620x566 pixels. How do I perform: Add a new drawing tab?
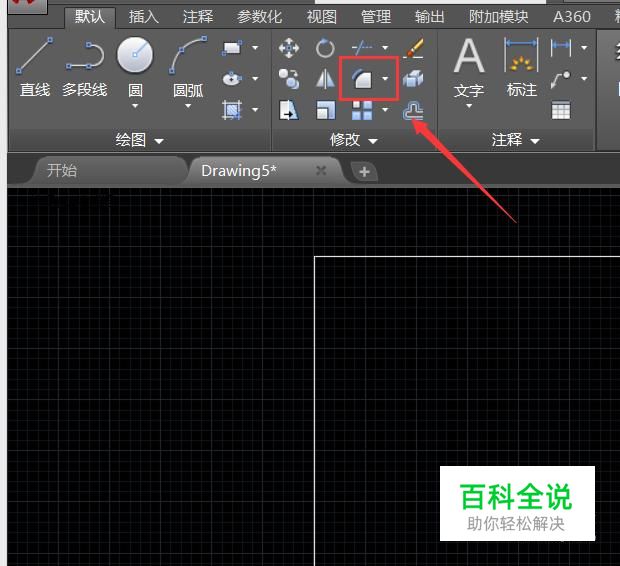click(364, 172)
